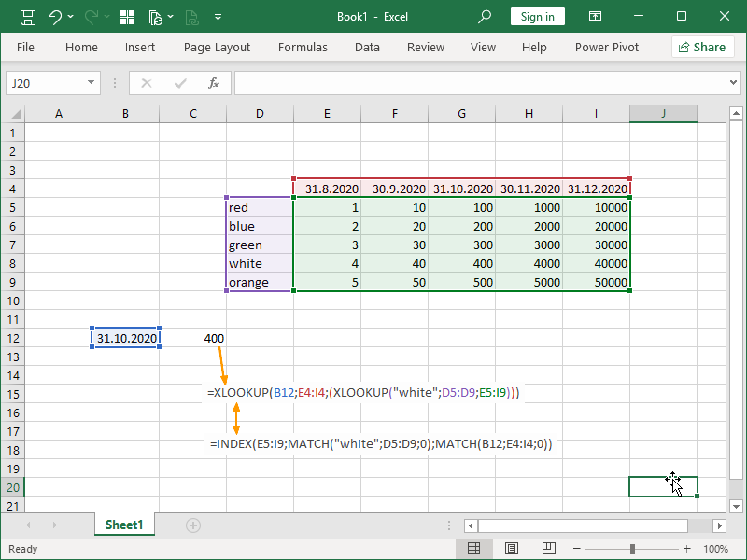Add a new sheet with plus icon

pos(193,525)
